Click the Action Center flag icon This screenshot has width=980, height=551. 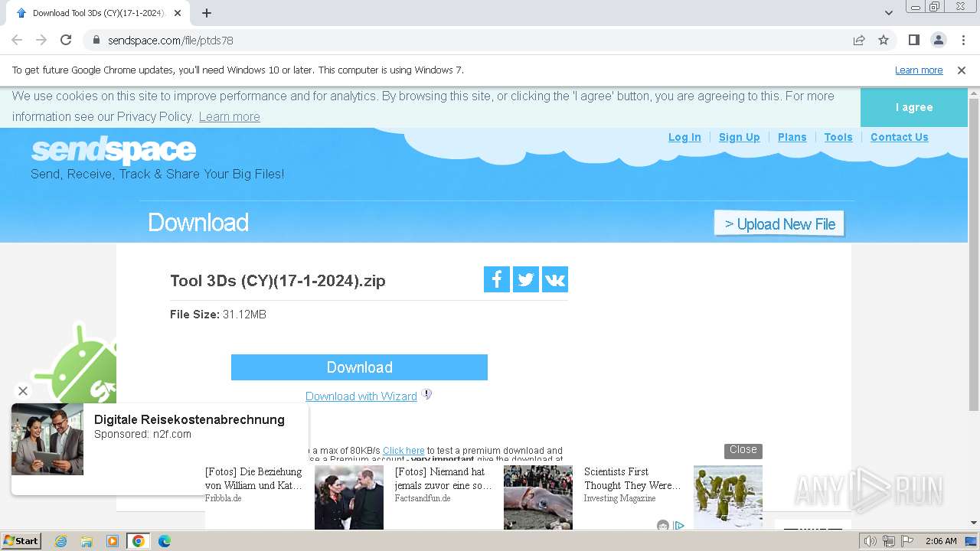pos(907,541)
